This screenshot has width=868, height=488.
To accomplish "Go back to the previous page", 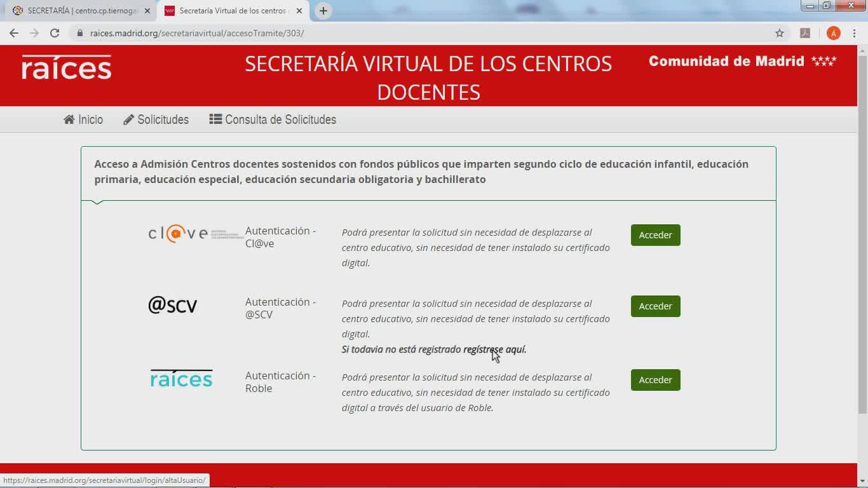I will [x=14, y=33].
